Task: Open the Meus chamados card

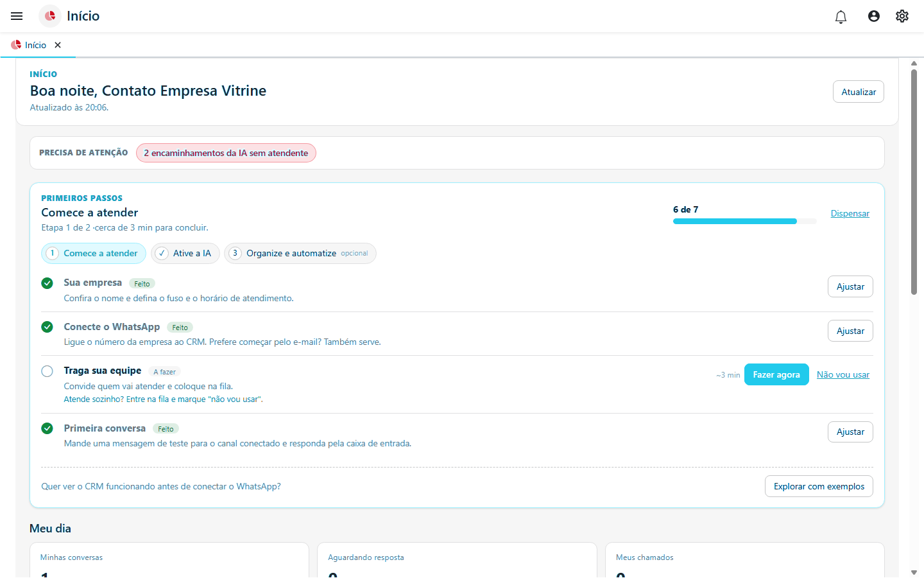Action: pos(745,560)
